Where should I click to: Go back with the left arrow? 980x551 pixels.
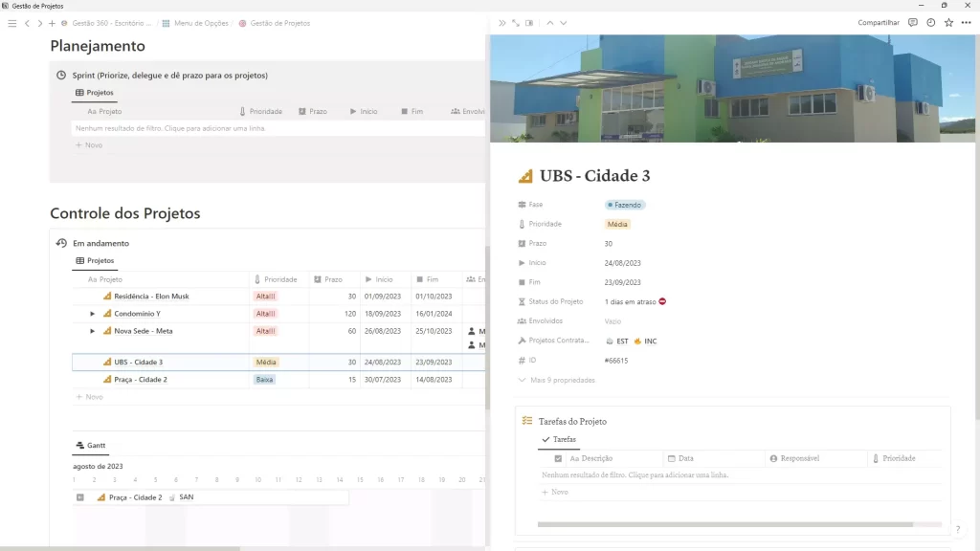[x=27, y=23]
